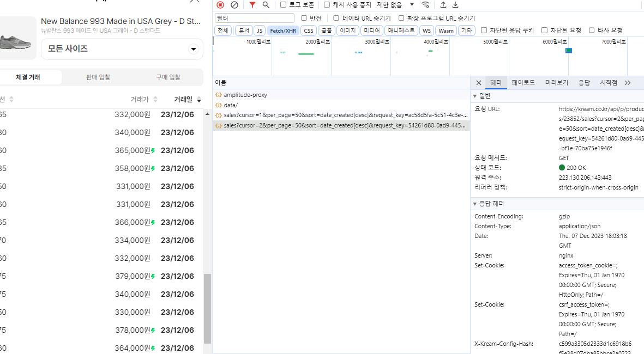Image resolution: width=644 pixels, height=354 pixels.
Task: Toggle the network filter funnel icon
Action: pos(252,5)
